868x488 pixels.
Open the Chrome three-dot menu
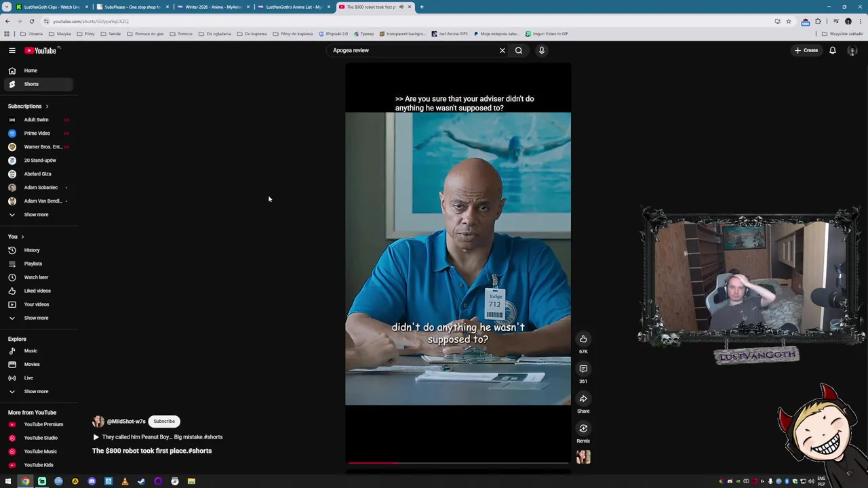[860, 21]
